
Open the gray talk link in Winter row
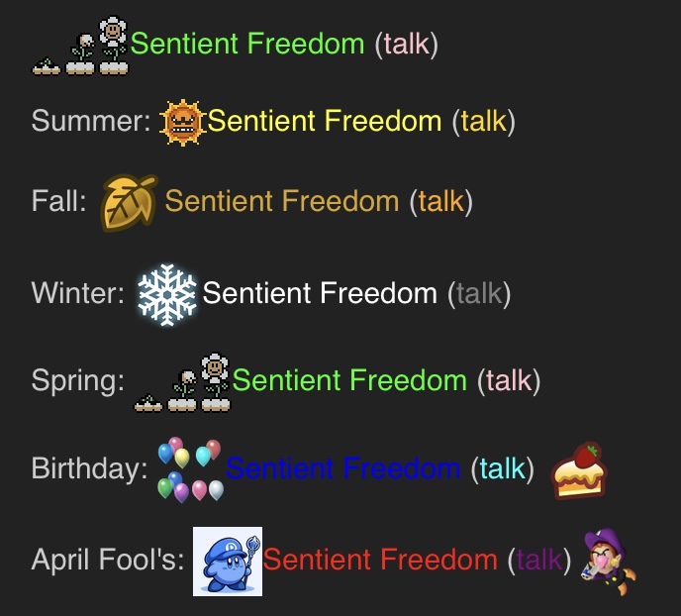[479, 293]
